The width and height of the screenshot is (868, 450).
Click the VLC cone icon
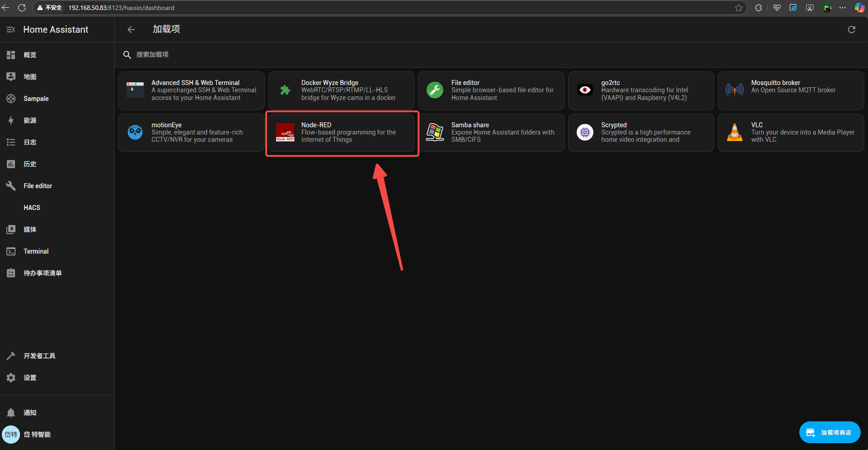(x=734, y=132)
